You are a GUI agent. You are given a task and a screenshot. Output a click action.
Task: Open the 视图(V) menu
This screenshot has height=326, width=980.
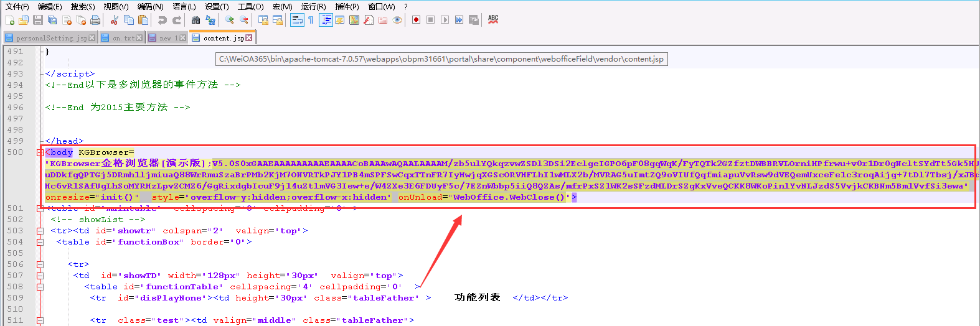pos(116,6)
